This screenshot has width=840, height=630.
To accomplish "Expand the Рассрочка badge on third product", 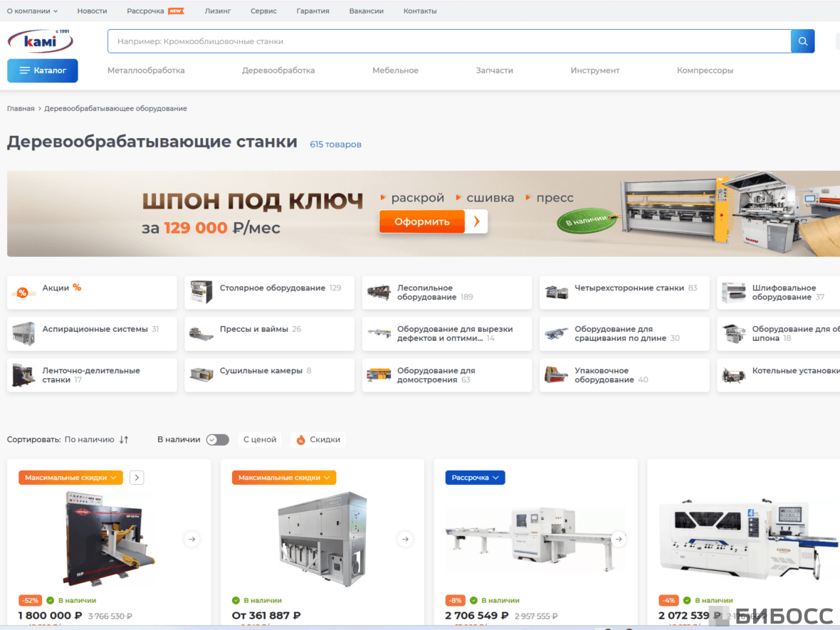I will tap(476, 478).
